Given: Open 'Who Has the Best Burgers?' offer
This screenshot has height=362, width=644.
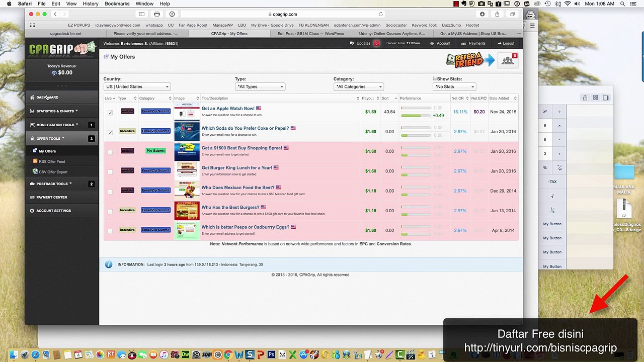Looking at the screenshot, I should pos(230,207).
